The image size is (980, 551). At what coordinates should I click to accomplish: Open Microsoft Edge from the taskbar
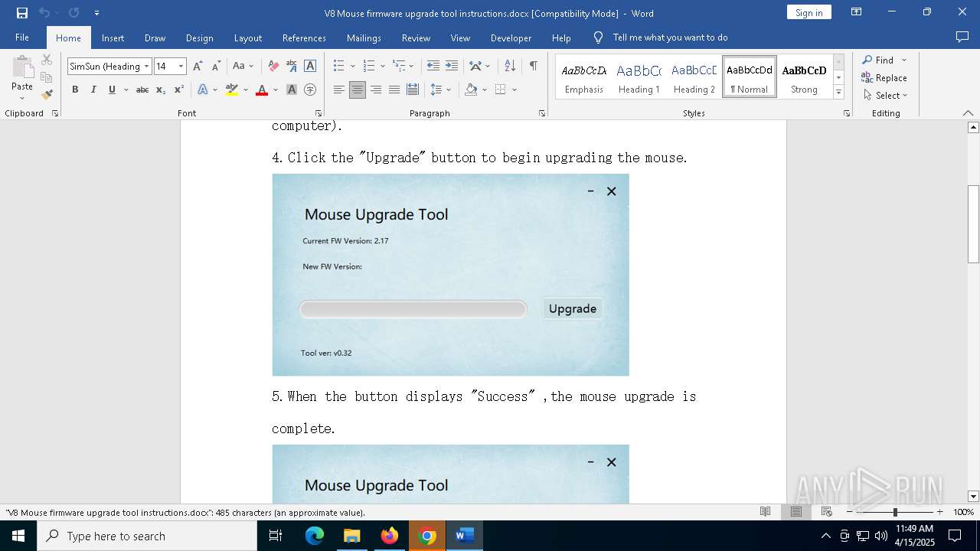coord(315,536)
